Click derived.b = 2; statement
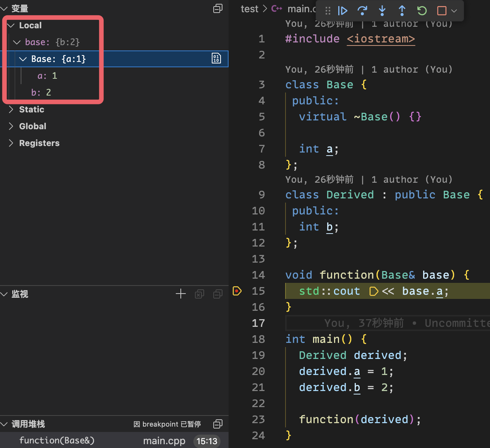 tap(346, 387)
